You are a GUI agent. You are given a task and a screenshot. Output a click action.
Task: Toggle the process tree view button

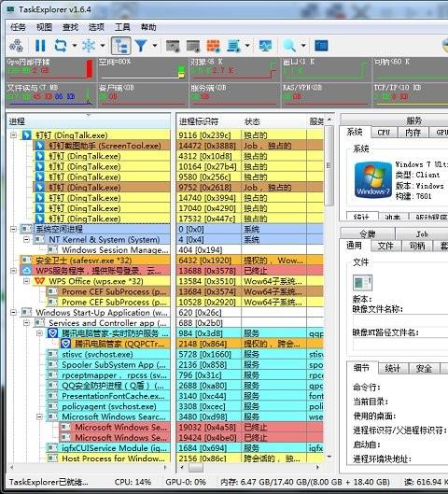tap(121, 46)
